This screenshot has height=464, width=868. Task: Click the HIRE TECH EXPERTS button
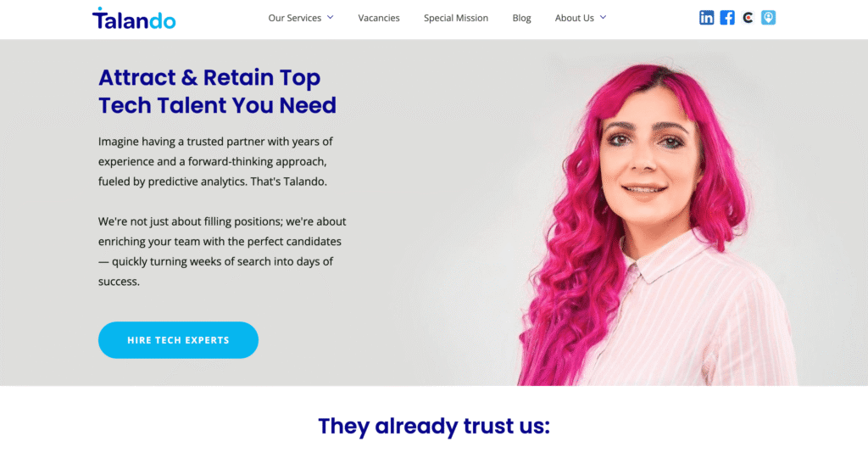pyautogui.click(x=178, y=340)
